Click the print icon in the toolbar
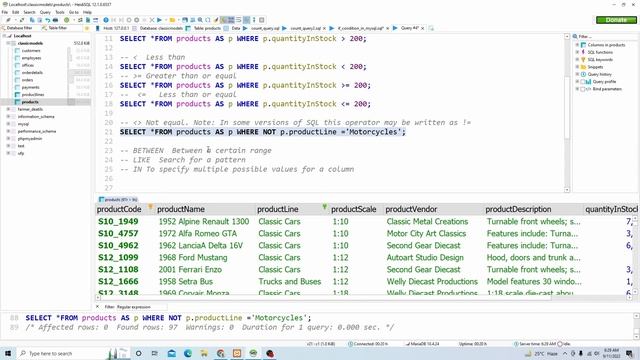The image size is (640, 360). pos(55,20)
